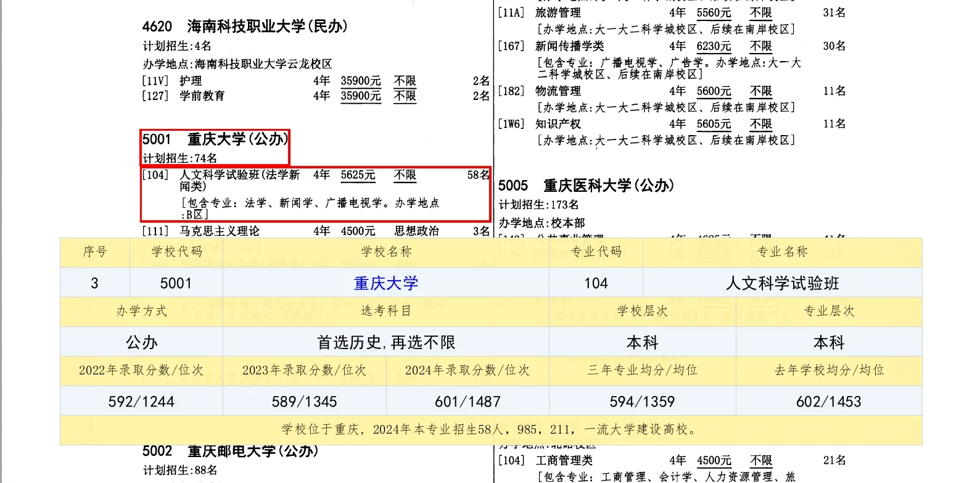
Task: Select the 2024 score cell 601/1487
Action: coord(467,402)
